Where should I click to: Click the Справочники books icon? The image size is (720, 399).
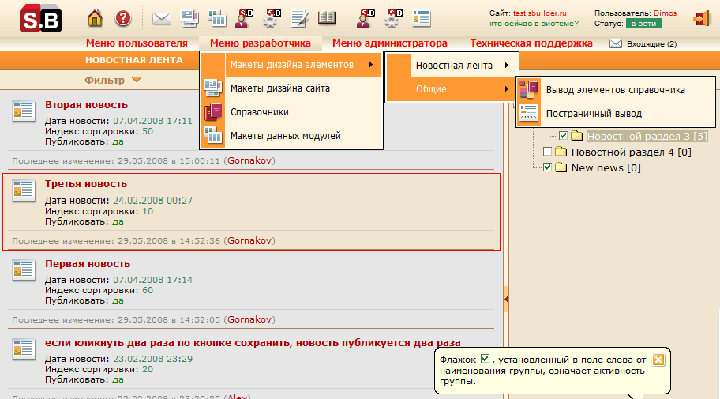[x=213, y=112]
